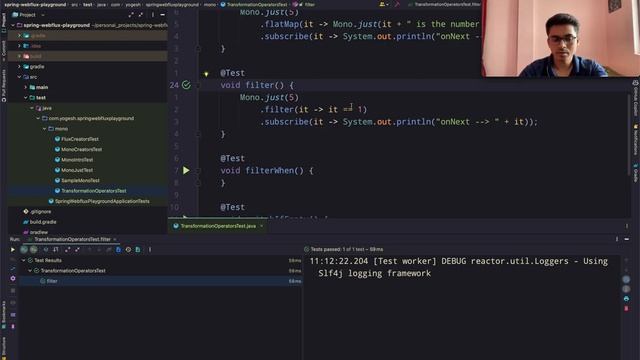Click the yellow lightbulb intention icon
The width and height of the screenshot is (640, 360).
(206, 74)
